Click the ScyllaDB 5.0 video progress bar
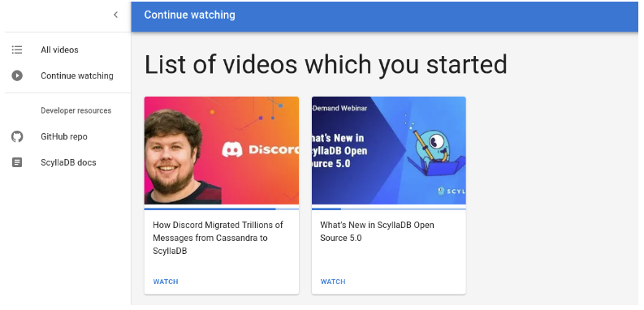Screen dimensions: 644x310 388,209
